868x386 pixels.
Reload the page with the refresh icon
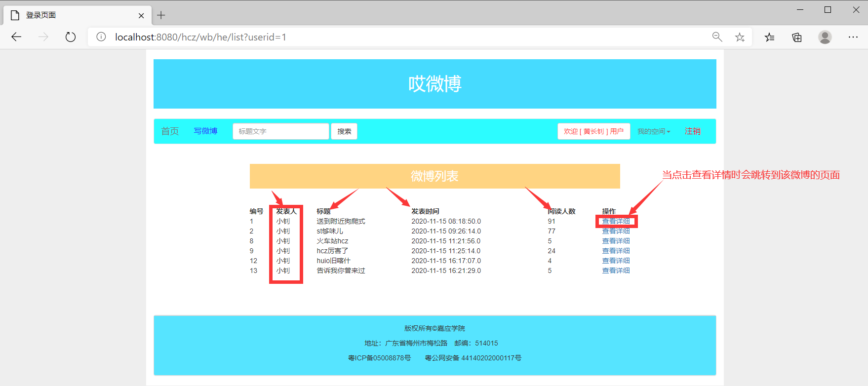point(71,37)
